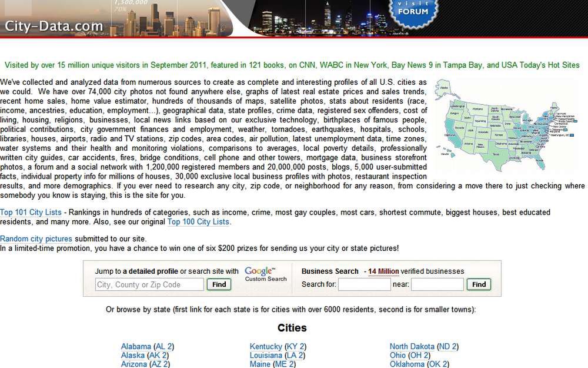This screenshot has height=368, width=588.
Task: Click Find button for Business Search
Action: click(479, 284)
